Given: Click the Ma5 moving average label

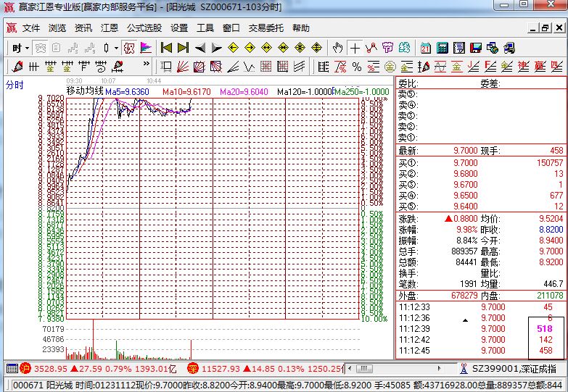Looking at the screenshot, I should (x=127, y=93).
